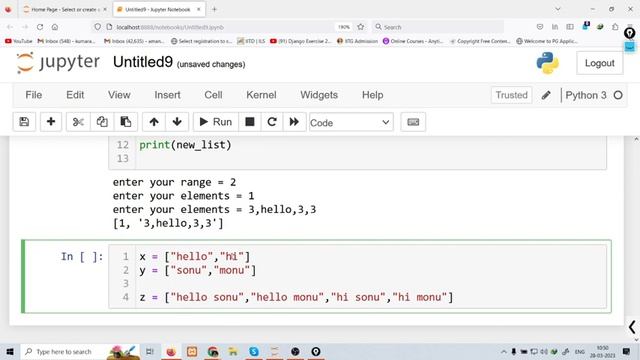Open the command palette keyboard icon
Viewport: 640px width, 360px height.
click(x=413, y=122)
